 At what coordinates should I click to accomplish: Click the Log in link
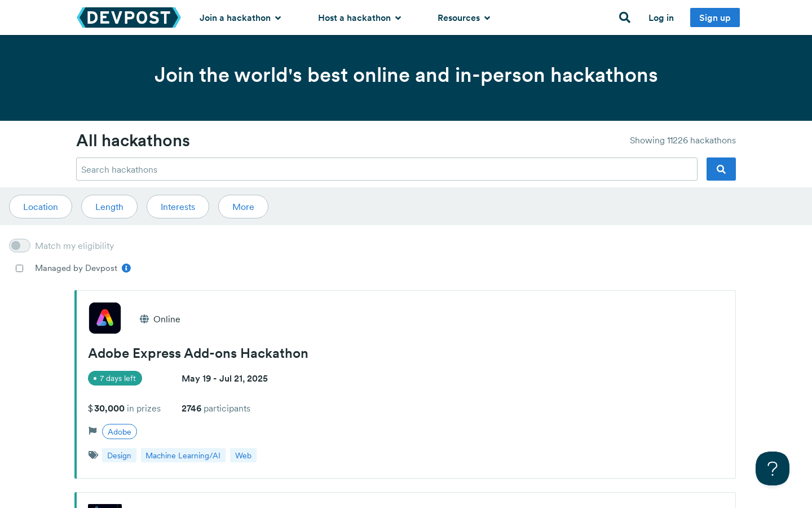(661, 18)
